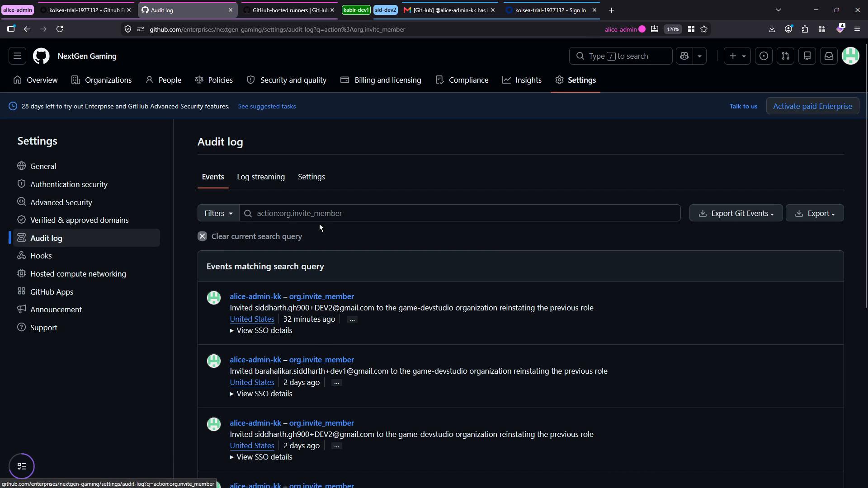
Task: Open the Notifications inbox icon
Action: (829, 56)
